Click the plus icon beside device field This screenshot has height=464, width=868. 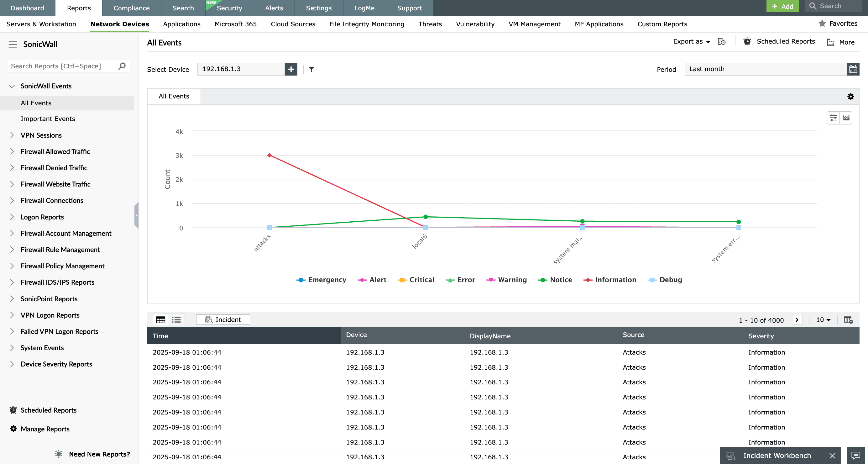291,70
